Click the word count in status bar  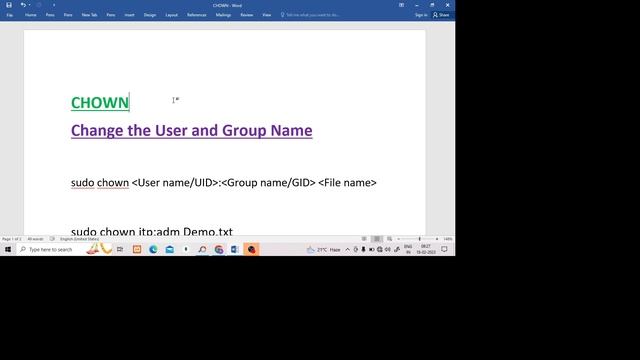coord(35,239)
